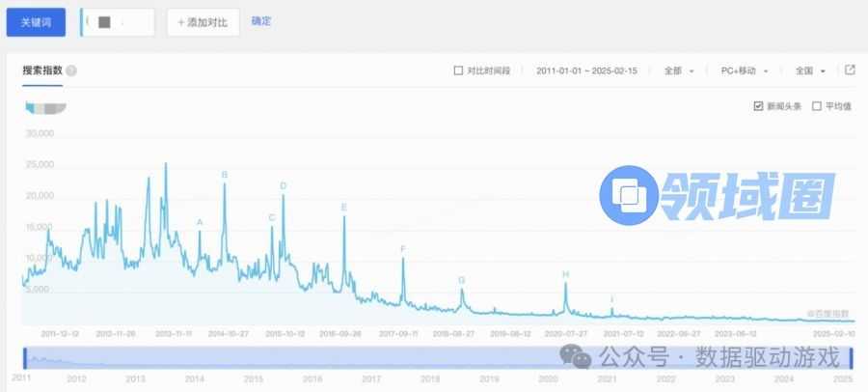Image resolution: width=868 pixels, height=392 pixels.
Task: Click the 确定 link
Action: coord(261,21)
